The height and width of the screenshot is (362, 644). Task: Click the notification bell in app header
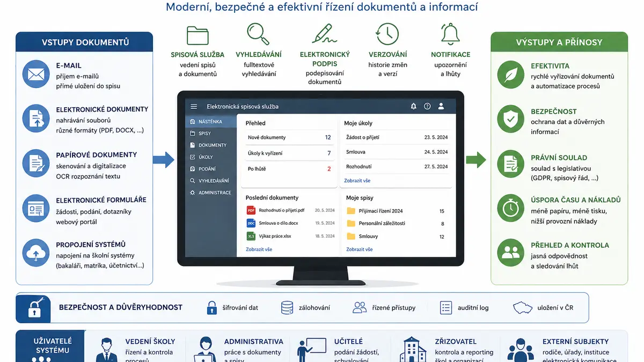click(x=413, y=106)
